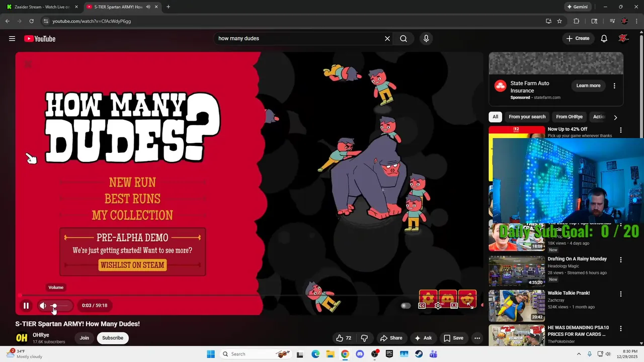Screen dimensions: 644x362
Task: Like the video
Action: (x=344, y=338)
